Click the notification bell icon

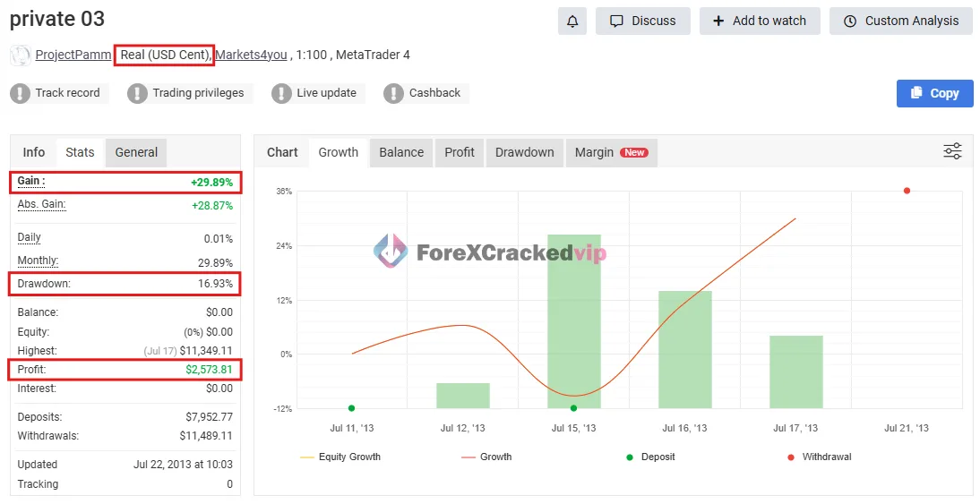coord(572,21)
